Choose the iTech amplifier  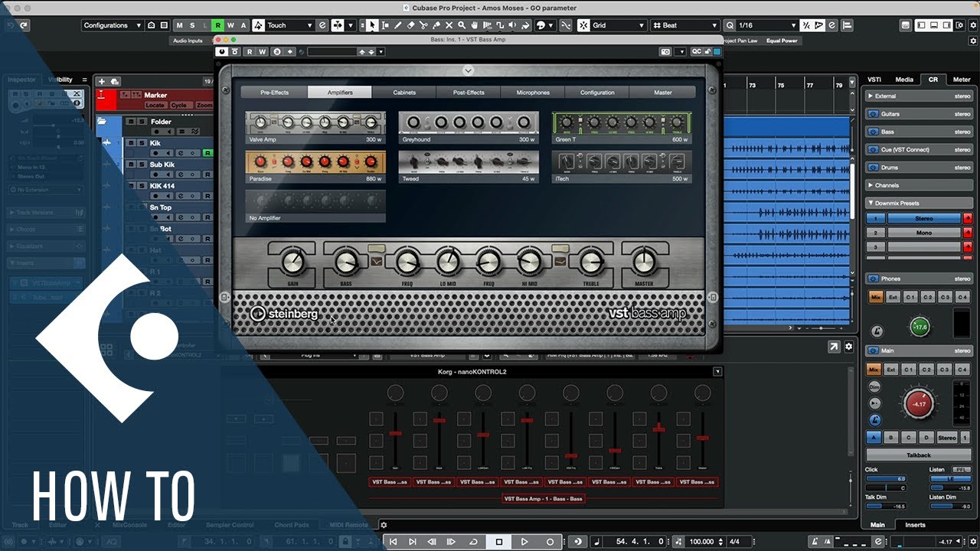[622, 166]
